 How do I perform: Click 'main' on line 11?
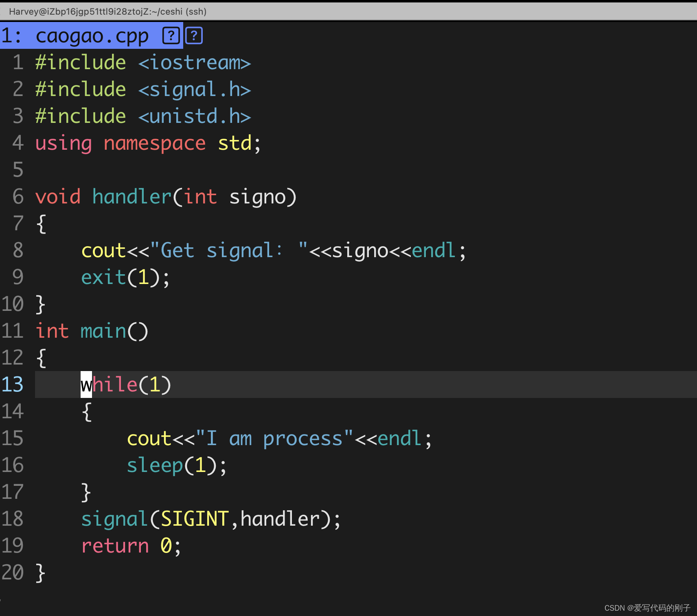pyautogui.click(x=103, y=331)
